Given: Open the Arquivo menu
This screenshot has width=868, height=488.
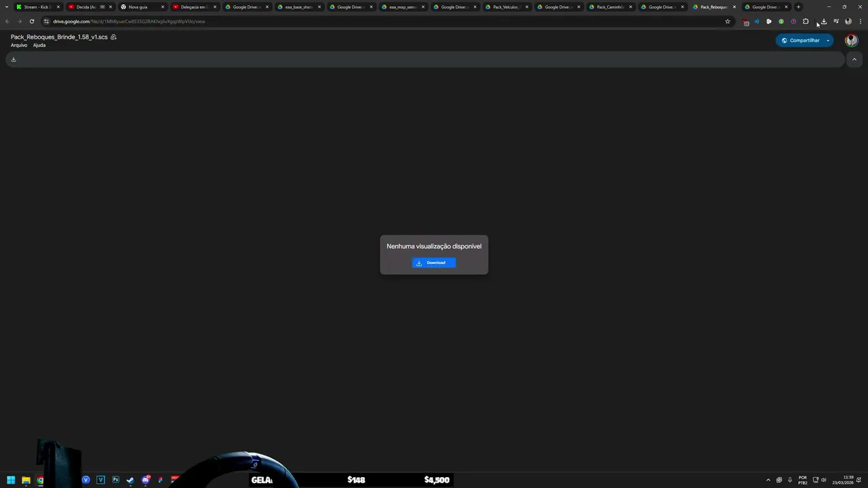Looking at the screenshot, I should point(19,45).
